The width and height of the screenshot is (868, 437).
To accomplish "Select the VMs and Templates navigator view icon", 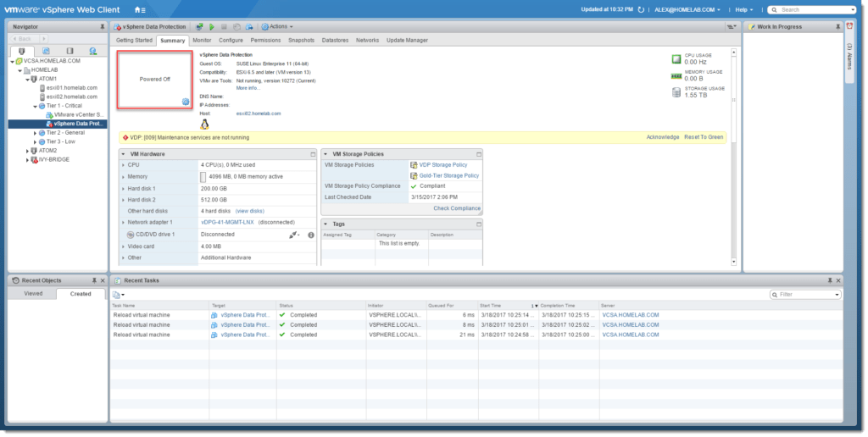I will (x=46, y=51).
